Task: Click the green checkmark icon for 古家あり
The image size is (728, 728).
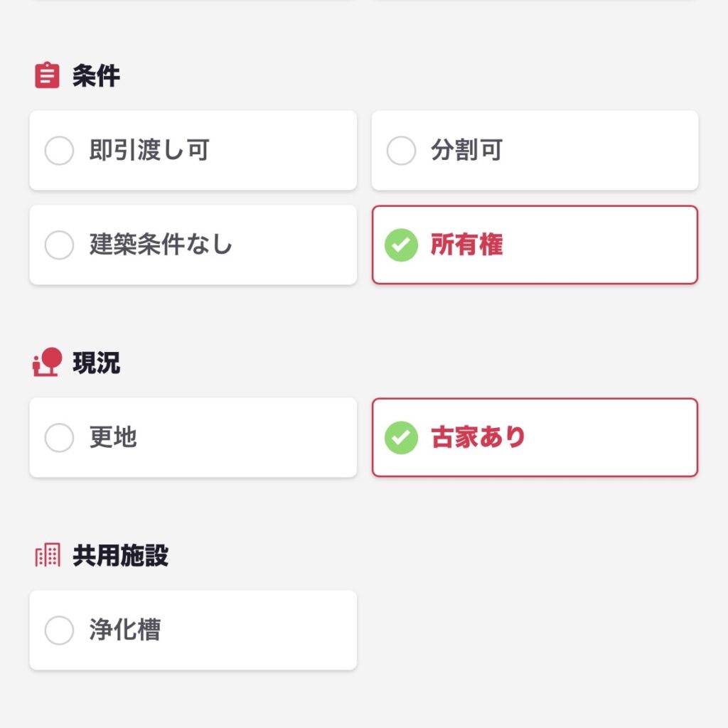Action: point(401,437)
